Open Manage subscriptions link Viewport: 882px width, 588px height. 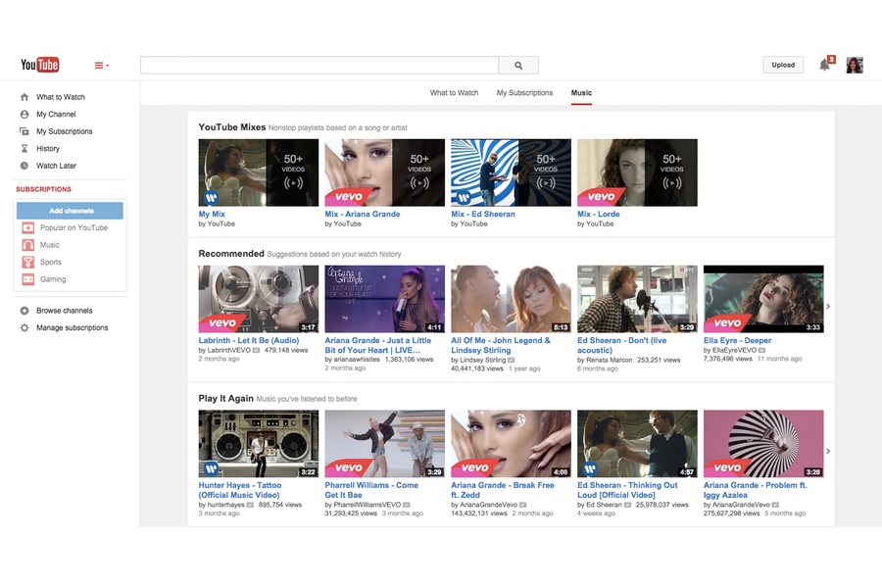click(72, 327)
